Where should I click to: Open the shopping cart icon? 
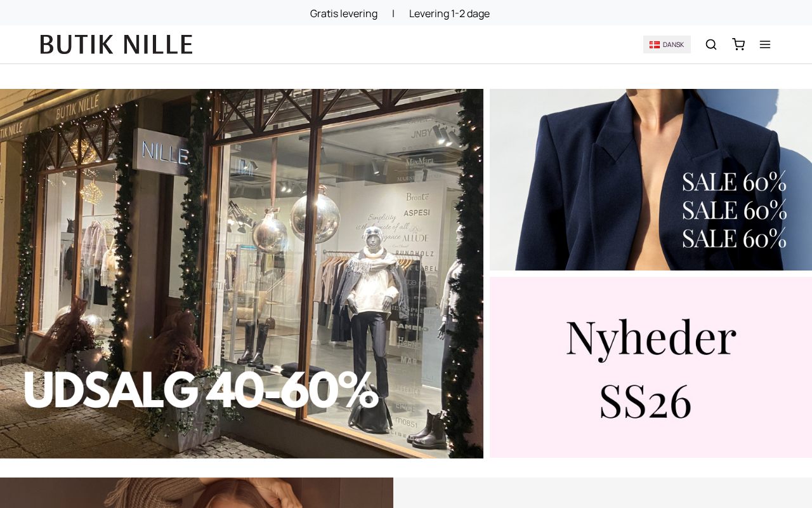pyautogui.click(x=738, y=44)
